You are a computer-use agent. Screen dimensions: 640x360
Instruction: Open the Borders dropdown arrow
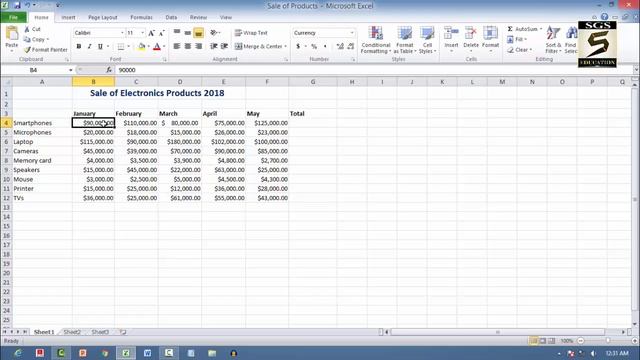click(x=128, y=47)
